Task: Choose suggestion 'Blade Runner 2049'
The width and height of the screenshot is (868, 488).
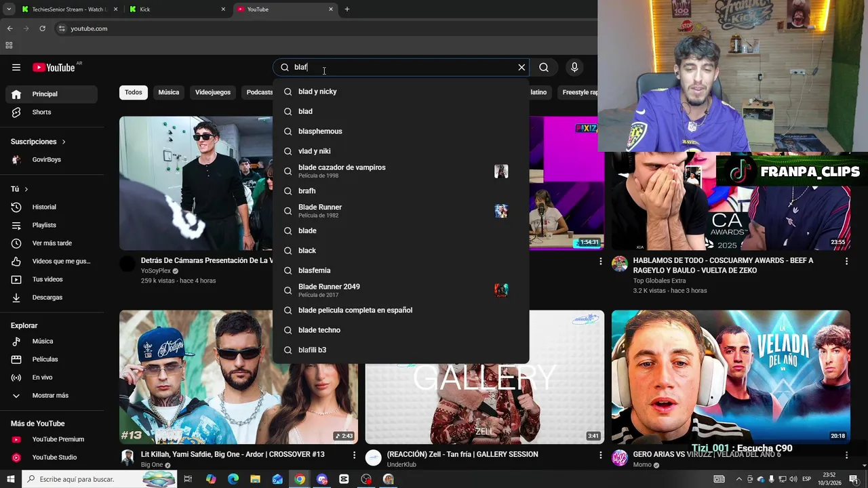Action: pos(401,290)
